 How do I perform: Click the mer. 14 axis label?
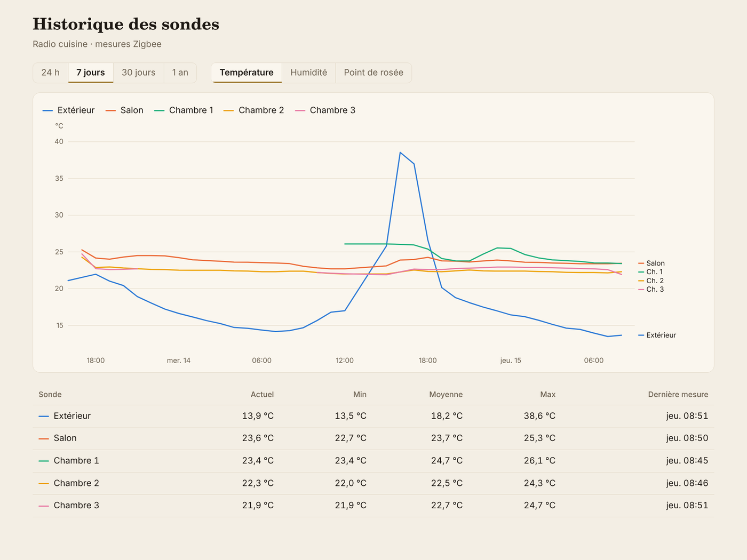pyautogui.click(x=179, y=361)
